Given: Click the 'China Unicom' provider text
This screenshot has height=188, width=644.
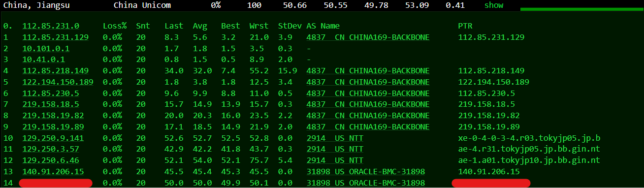Looking at the screenshot, I should (142, 5).
